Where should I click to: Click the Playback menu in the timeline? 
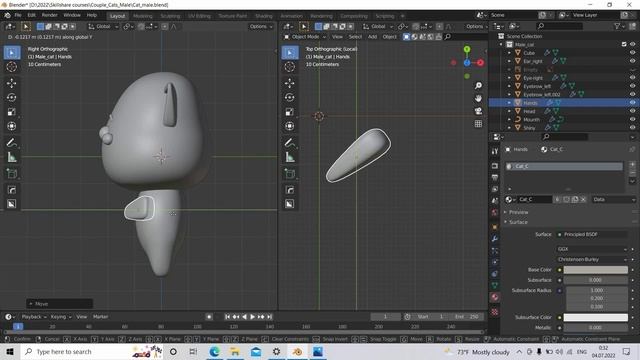[33, 317]
